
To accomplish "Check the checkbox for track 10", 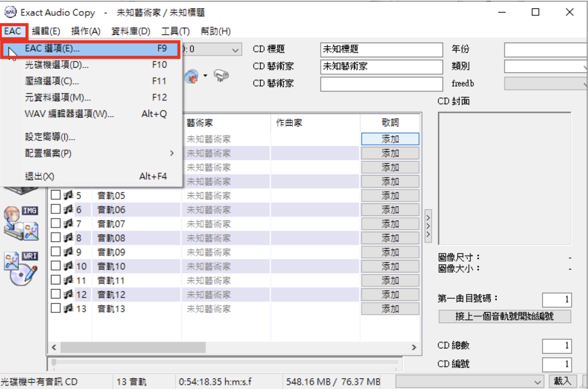I will point(56,266).
